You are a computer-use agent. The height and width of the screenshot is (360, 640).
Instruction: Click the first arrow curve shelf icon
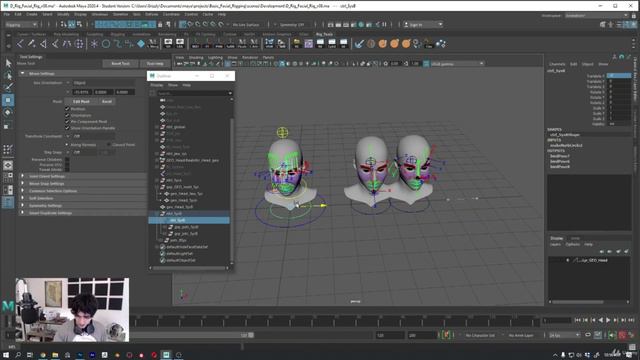tap(20, 44)
